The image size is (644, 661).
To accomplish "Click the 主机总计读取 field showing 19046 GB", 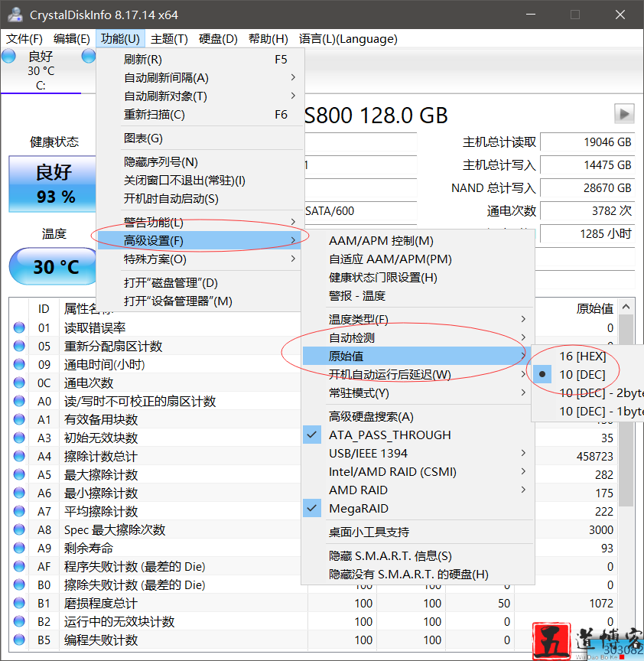I will 587,142.
